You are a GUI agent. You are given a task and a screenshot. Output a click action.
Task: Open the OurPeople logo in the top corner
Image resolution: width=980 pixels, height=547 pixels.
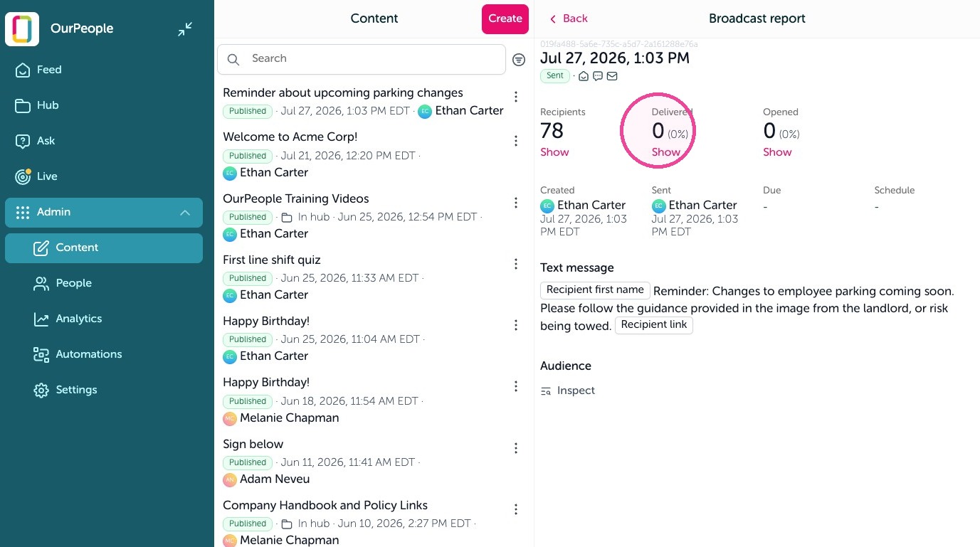click(22, 29)
